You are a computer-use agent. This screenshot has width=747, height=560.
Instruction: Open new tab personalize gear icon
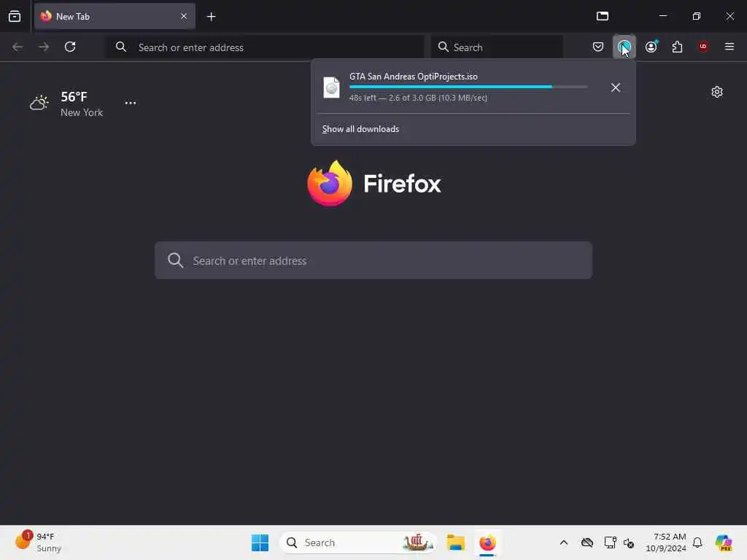tap(717, 92)
